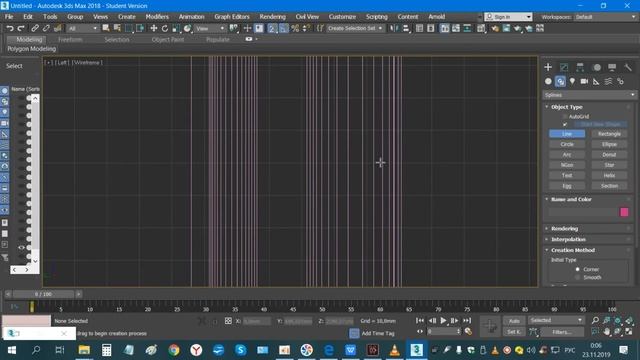The height and width of the screenshot is (360, 640).
Task: Click the Sign In button
Action: coord(508,17)
